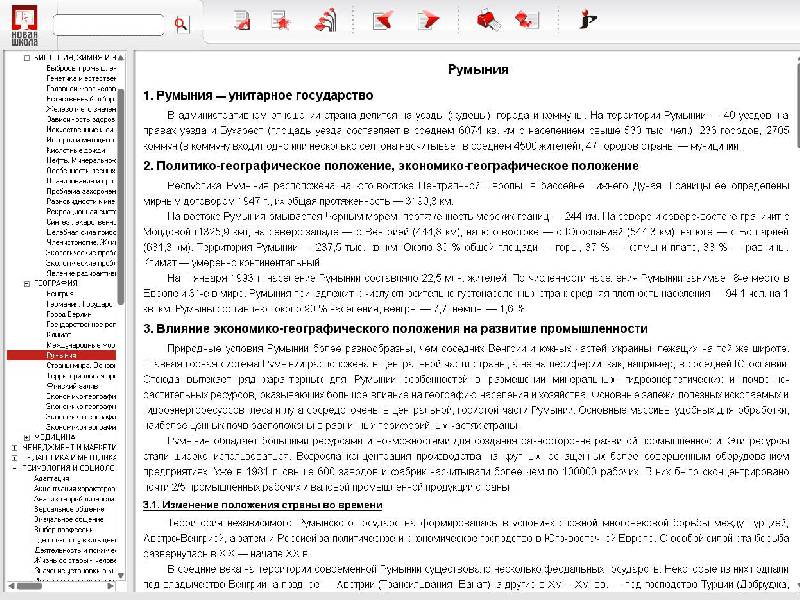Collapse the ПСИХОЛОГИЯ И СОЦИОЛОГИЯ section
Screen dimensions: 800x600
pyautogui.click(x=14, y=468)
